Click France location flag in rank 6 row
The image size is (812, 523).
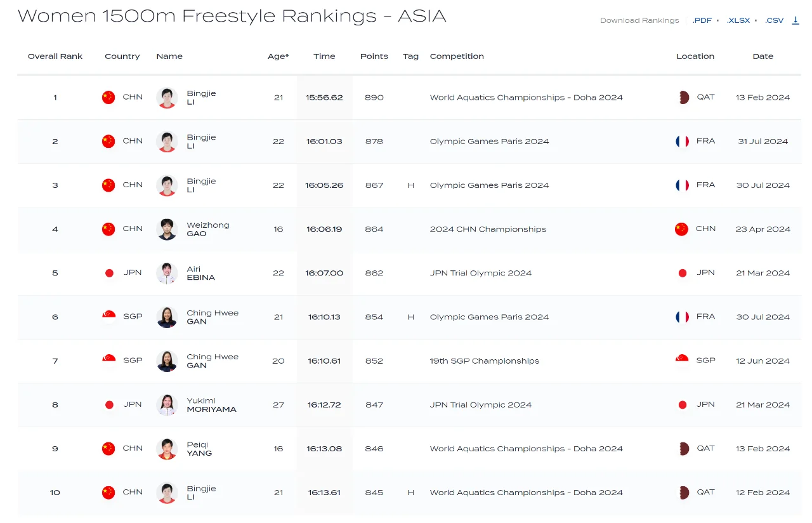[x=682, y=317]
